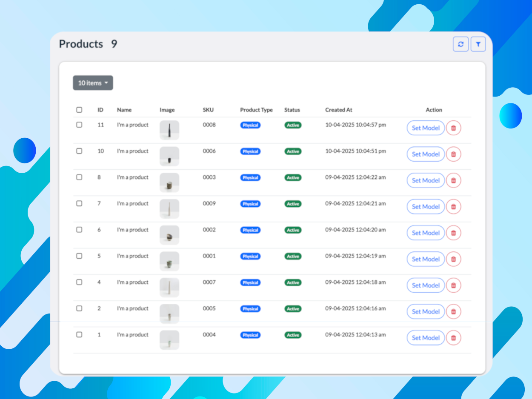This screenshot has width=532, height=399.
Task: Delete product with SKU 0006
Action: [453, 154]
